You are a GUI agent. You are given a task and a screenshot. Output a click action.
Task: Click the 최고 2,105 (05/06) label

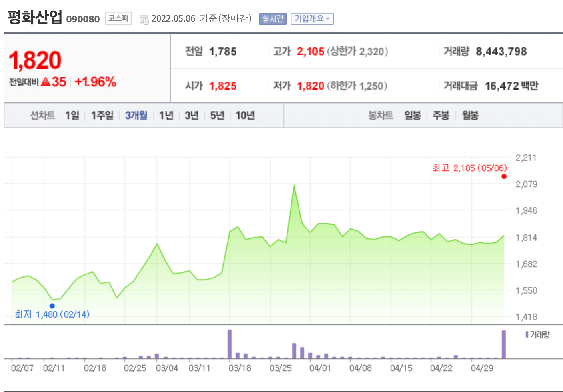coord(469,168)
